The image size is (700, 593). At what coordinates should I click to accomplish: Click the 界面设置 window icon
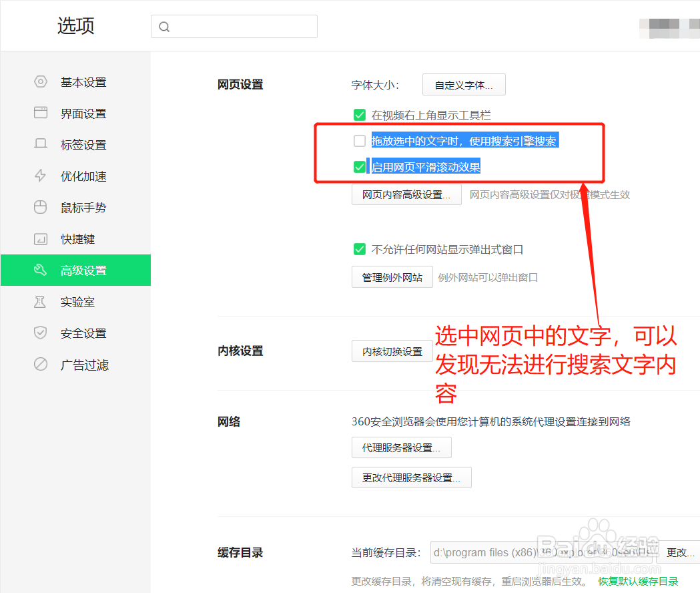[x=41, y=113]
